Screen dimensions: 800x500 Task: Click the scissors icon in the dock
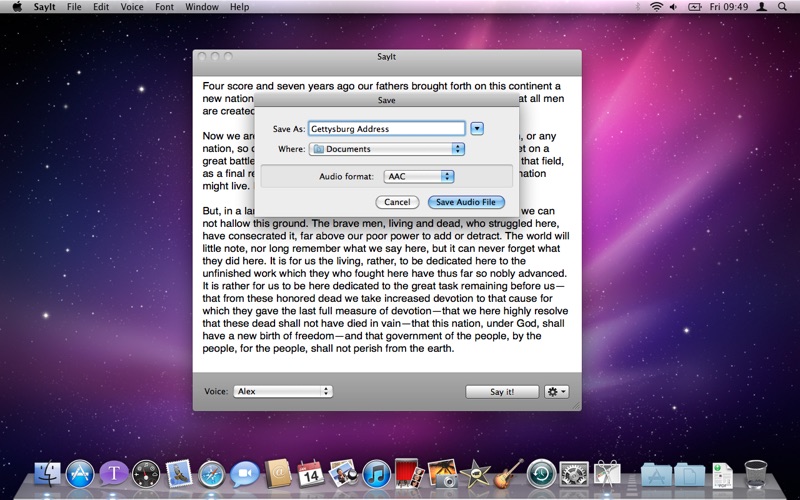(x=607, y=474)
